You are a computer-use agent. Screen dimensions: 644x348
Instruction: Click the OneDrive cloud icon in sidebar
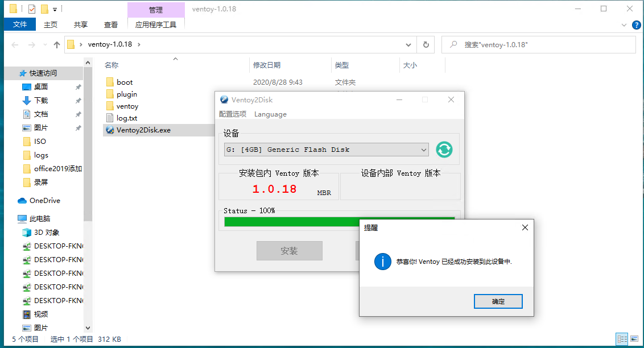(22, 201)
